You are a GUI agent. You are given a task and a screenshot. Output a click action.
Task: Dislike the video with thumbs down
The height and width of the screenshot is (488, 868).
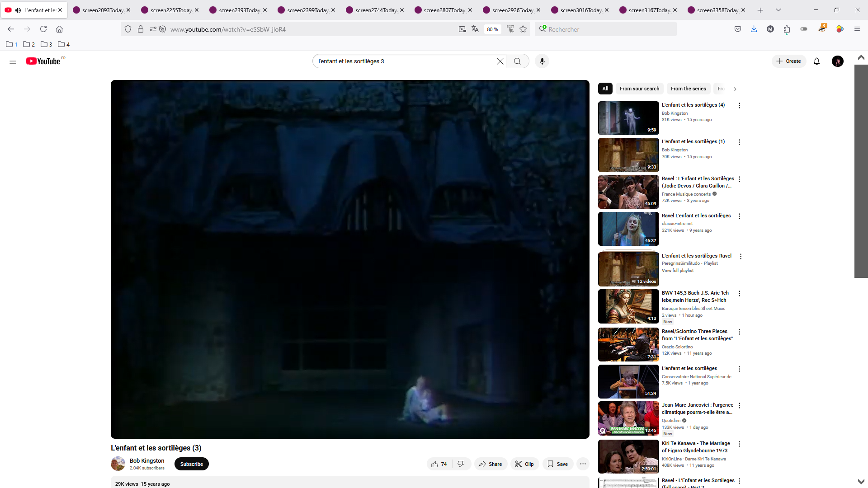pos(461,464)
